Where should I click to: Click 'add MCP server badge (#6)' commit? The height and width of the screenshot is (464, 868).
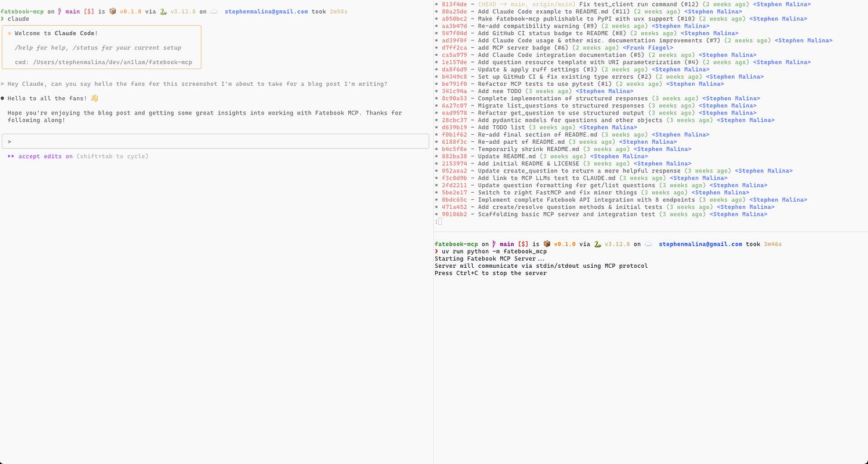pyautogui.click(x=523, y=48)
